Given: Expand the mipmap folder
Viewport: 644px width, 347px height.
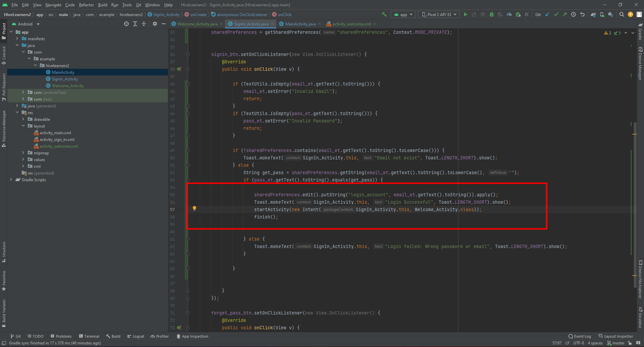Looking at the screenshot, I should click(x=23, y=153).
